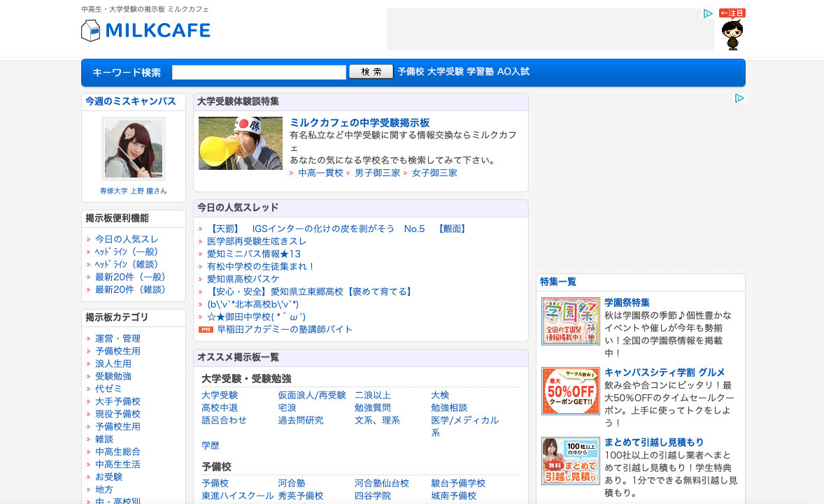Open 早稲田アカデミーの塾講師バイト link
The height and width of the screenshot is (504, 824).
tap(284, 330)
